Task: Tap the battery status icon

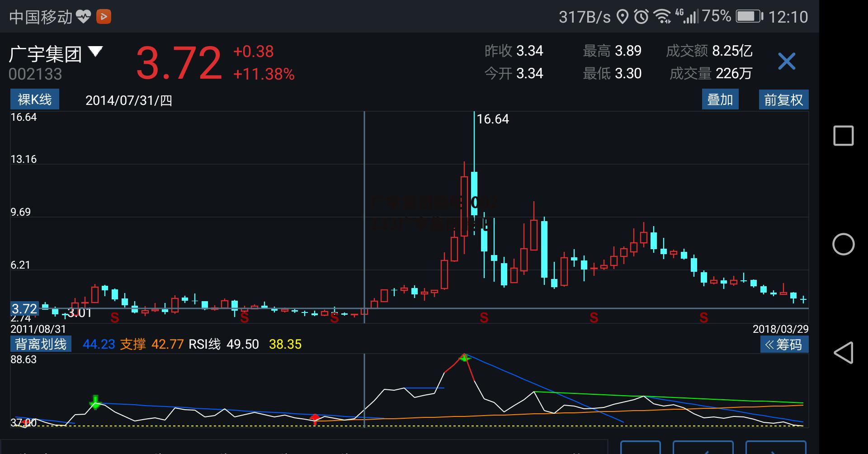Action: (x=749, y=17)
